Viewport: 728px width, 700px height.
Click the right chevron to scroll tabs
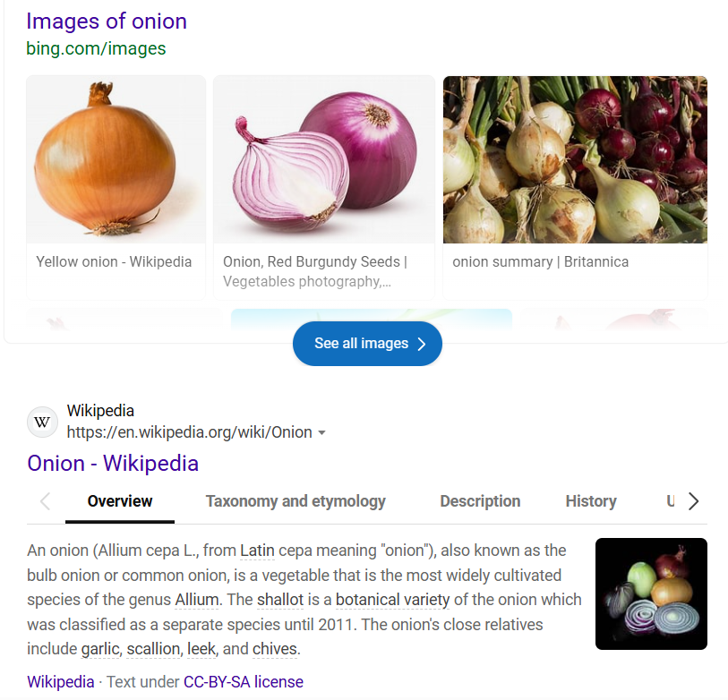point(694,501)
